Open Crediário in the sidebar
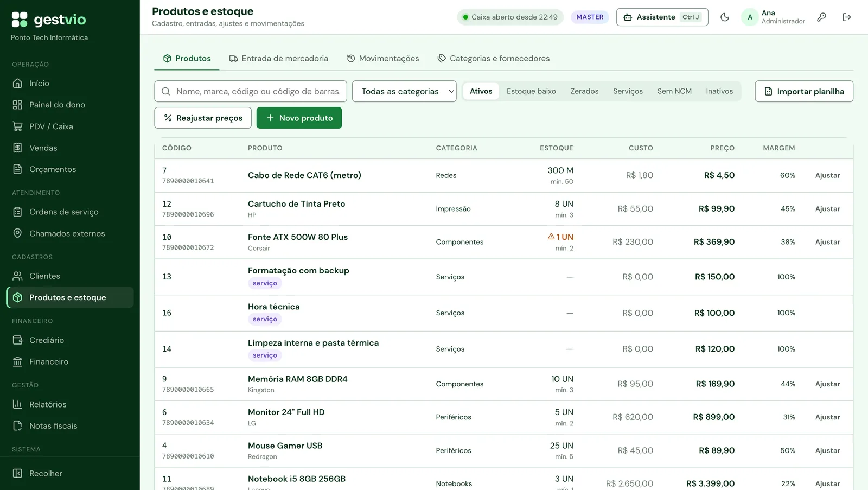868x490 pixels. (x=69, y=340)
